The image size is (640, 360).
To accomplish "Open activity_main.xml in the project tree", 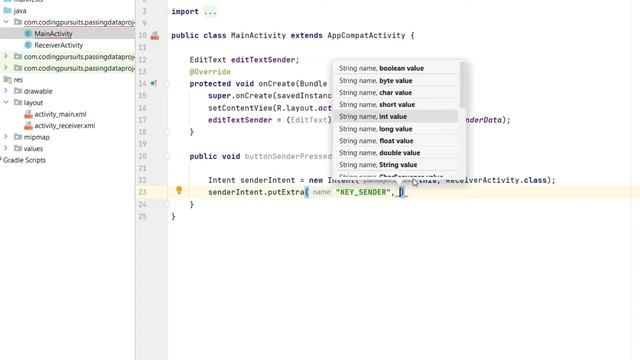I will (x=60, y=114).
